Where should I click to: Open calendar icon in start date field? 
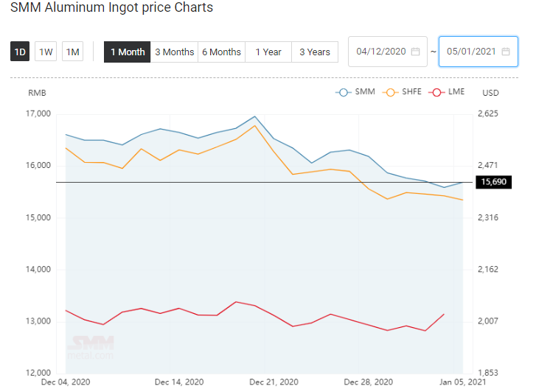tap(415, 52)
